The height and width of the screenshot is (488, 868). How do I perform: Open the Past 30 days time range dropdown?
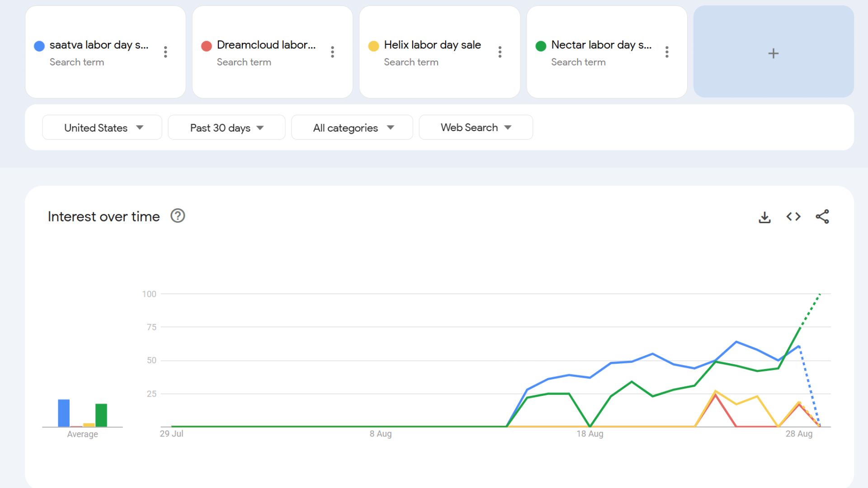pyautogui.click(x=226, y=127)
